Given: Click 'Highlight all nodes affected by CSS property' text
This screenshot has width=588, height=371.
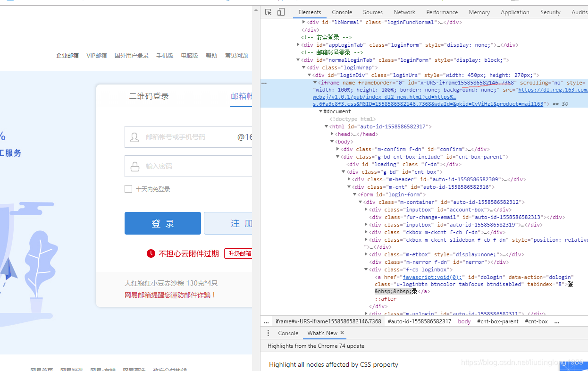Looking at the screenshot, I should pyautogui.click(x=334, y=364).
